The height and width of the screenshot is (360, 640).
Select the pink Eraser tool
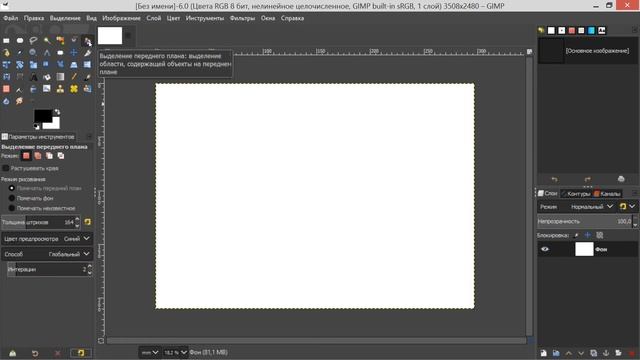click(6, 89)
